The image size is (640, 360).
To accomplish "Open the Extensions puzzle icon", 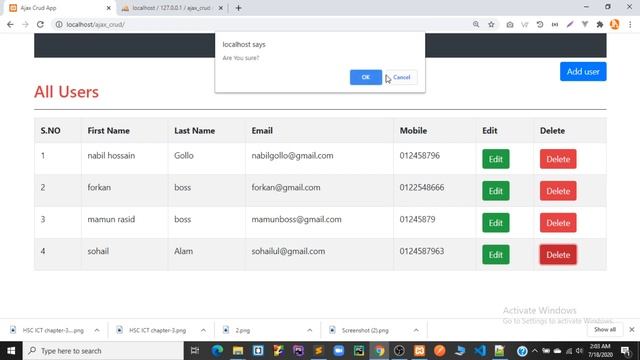I will tap(600, 24).
